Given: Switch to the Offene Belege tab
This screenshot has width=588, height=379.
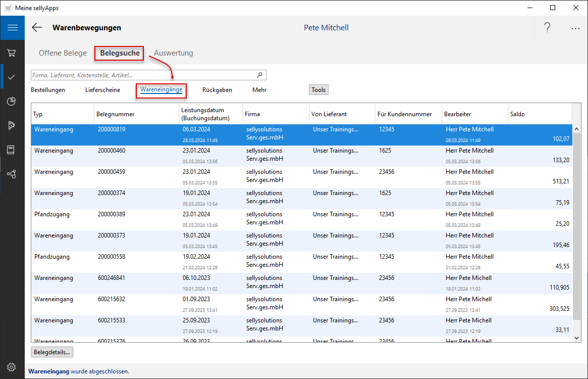Looking at the screenshot, I should (63, 53).
